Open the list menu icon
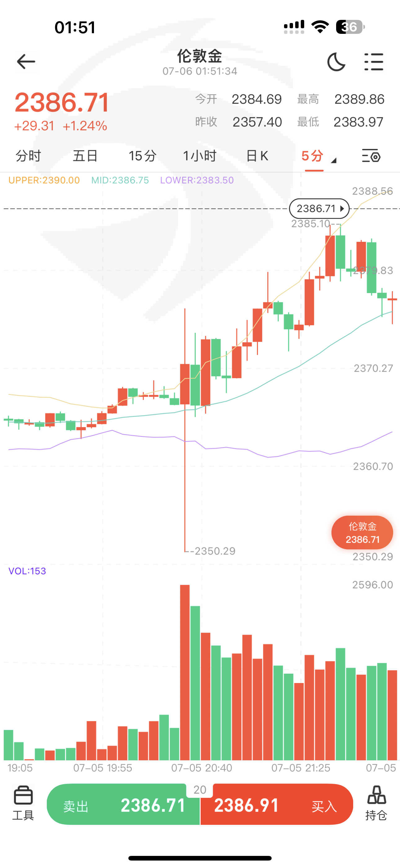The width and height of the screenshot is (400, 868). click(x=374, y=62)
